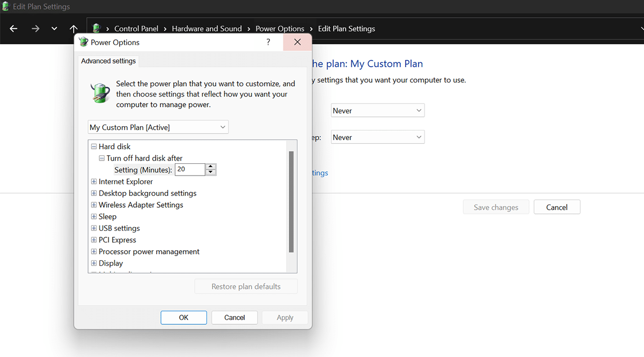Click the Setting (Minutes) input field
The height and width of the screenshot is (357, 644).
click(189, 170)
